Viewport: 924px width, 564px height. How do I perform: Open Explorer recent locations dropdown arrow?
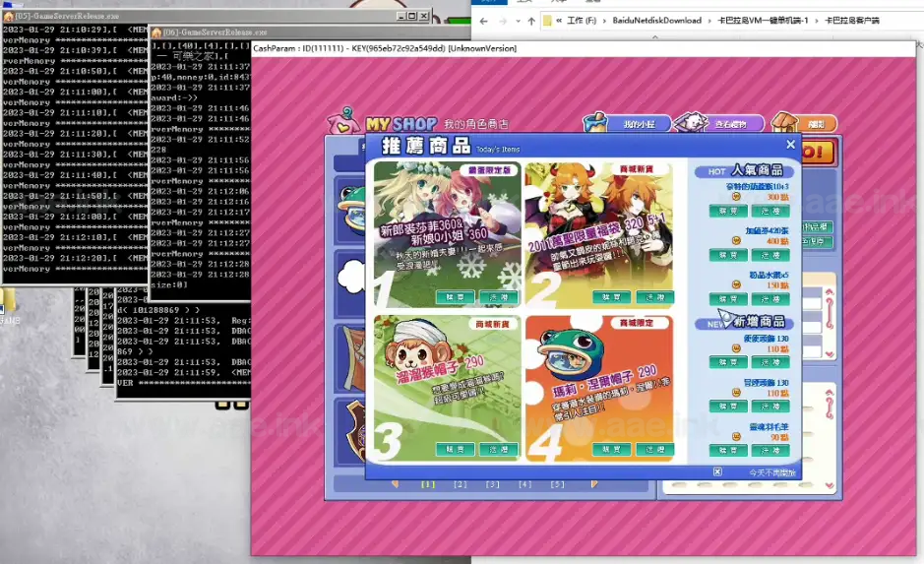pyautogui.click(x=518, y=20)
